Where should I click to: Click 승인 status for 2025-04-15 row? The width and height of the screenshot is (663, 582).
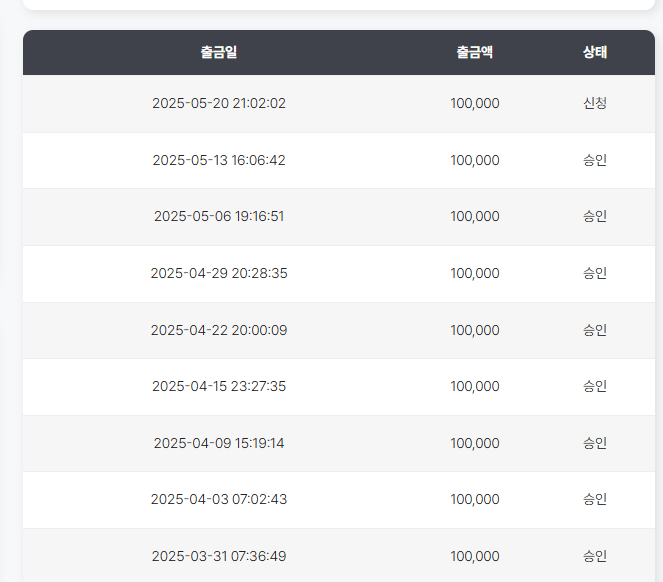click(x=595, y=387)
